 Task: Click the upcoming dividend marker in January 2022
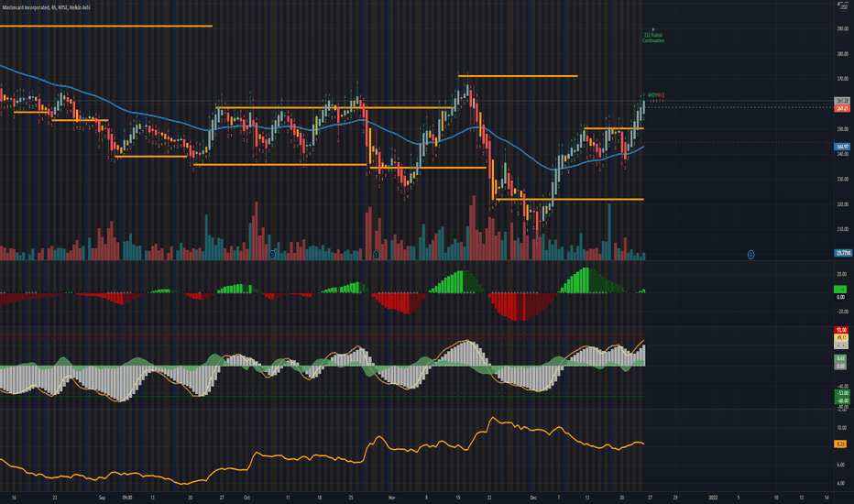pyautogui.click(x=750, y=255)
